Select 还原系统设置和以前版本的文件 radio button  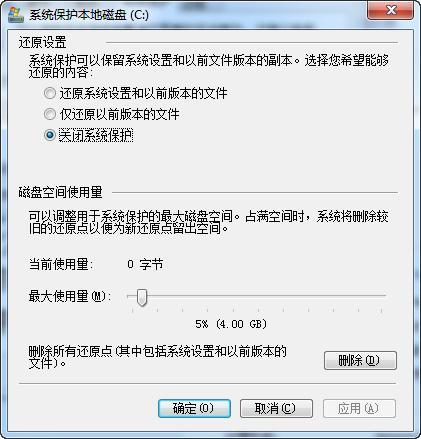coord(50,93)
